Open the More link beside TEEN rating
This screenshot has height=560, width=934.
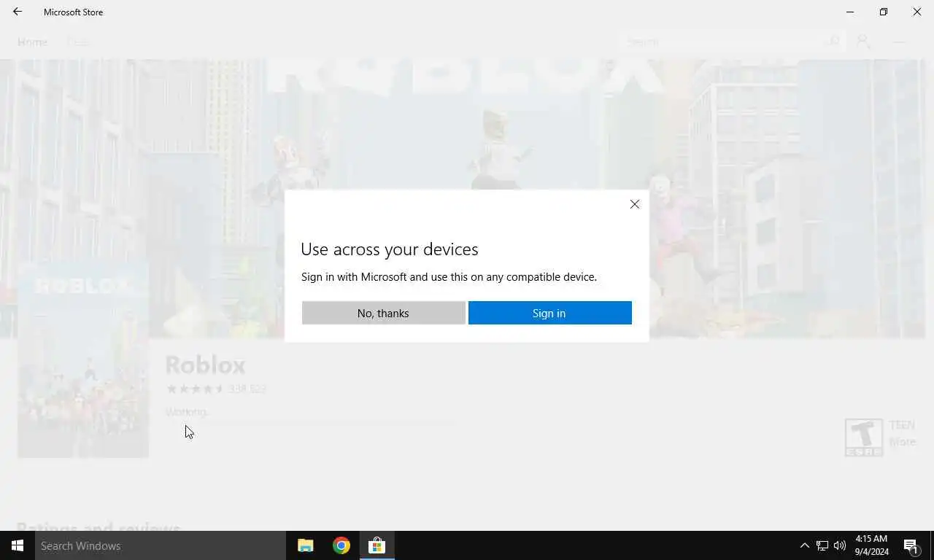(x=902, y=441)
